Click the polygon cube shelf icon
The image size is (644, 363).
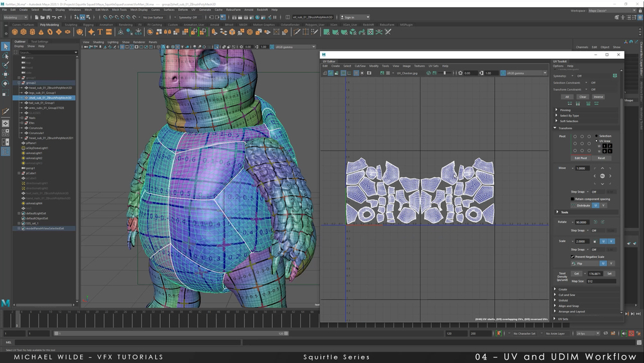point(24,31)
